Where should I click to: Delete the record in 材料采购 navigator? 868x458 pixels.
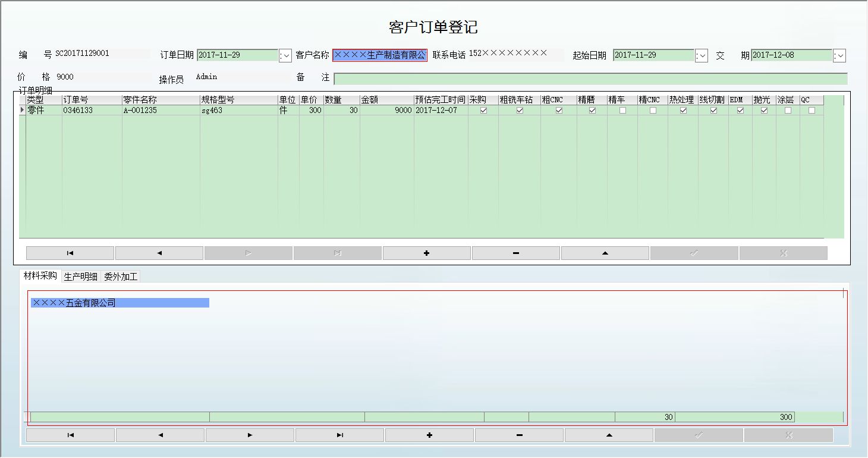click(x=520, y=435)
